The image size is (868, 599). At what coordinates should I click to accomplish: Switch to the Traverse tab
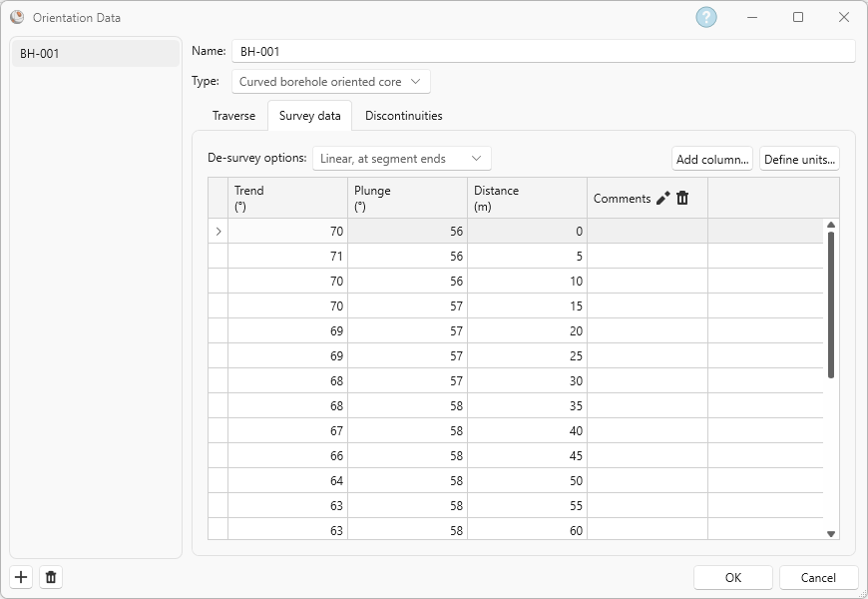click(x=233, y=116)
